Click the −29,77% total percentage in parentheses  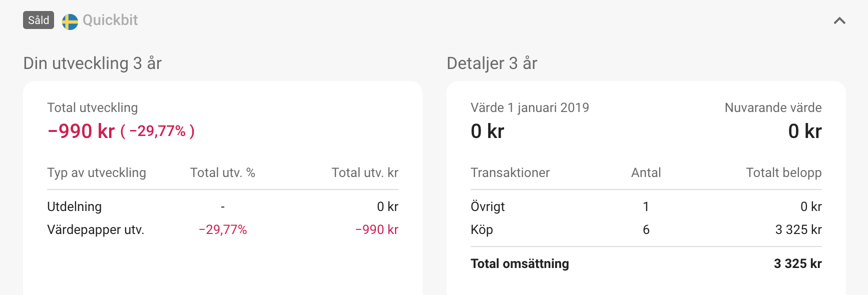[158, 131]
